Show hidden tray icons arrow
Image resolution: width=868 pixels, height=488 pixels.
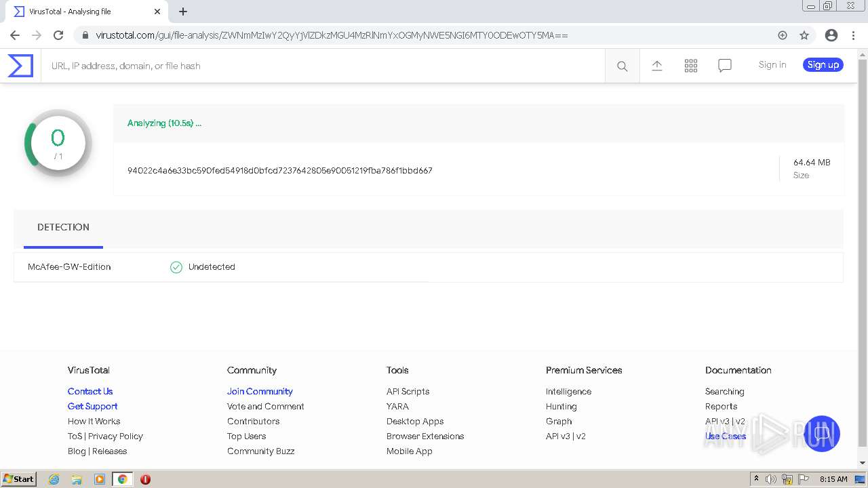(x=757, y=479)
